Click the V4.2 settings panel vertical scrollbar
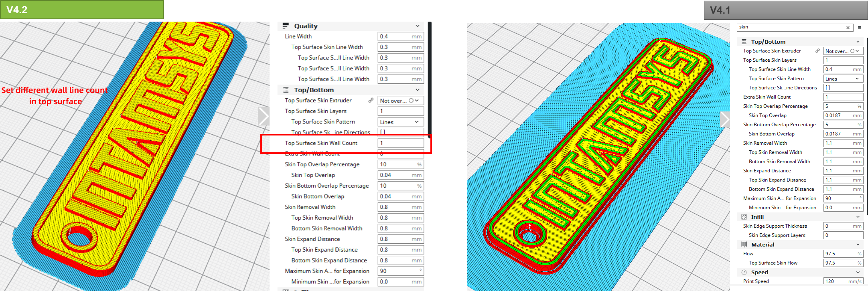 pyautogui.click(x=430, y=80)
